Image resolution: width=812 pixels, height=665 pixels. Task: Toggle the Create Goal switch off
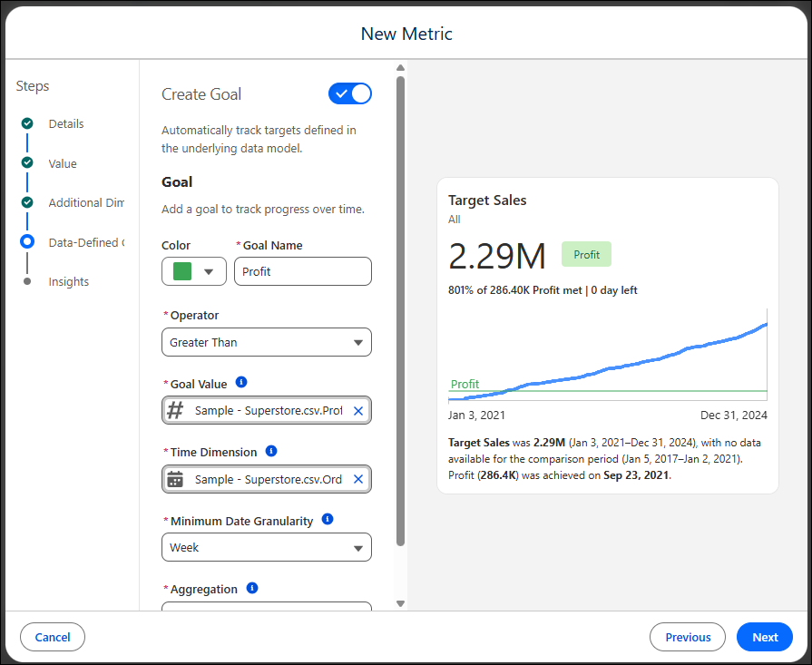[350, 93]
